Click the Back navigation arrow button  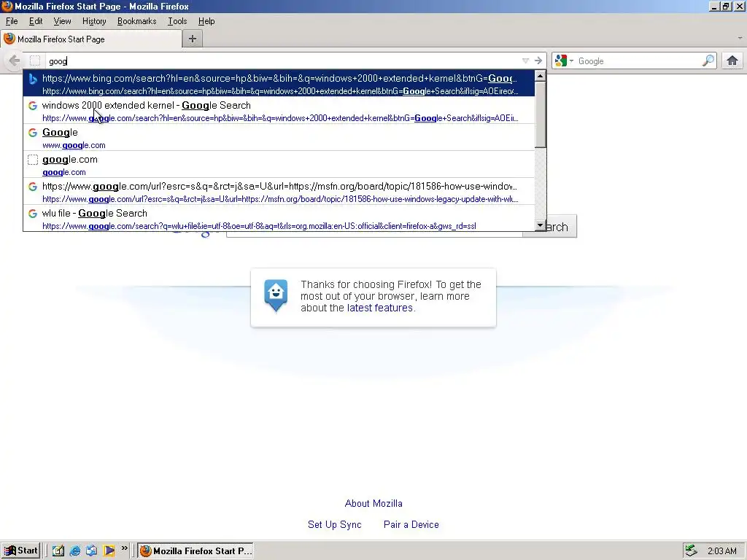(x=15, y=61)
